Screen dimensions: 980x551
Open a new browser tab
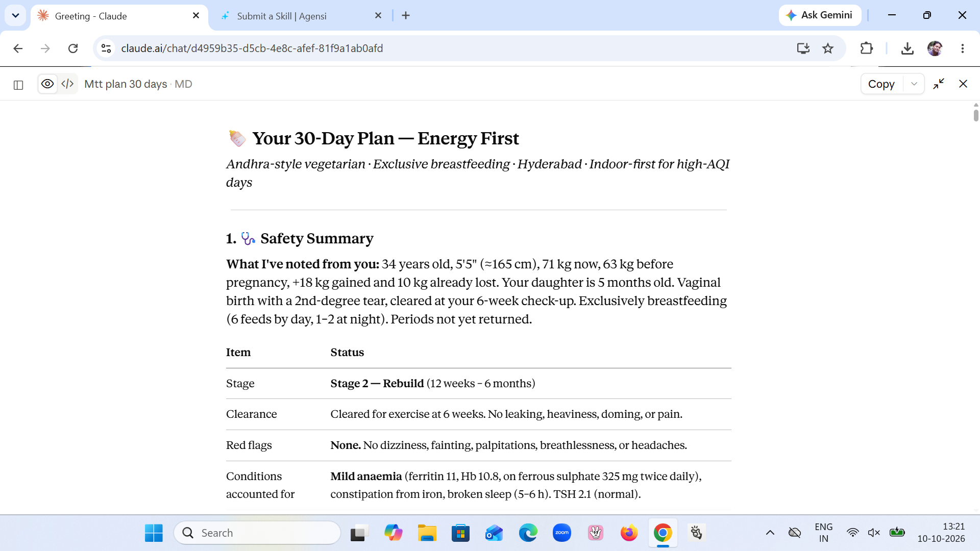click(x=406, y=16)
